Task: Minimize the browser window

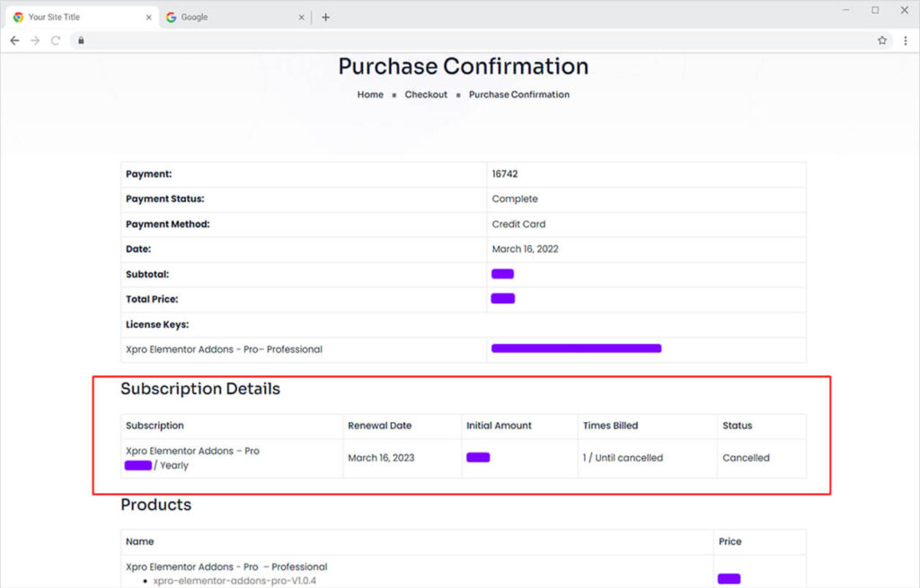Action: pyautogui.click(x=845, y=10)
